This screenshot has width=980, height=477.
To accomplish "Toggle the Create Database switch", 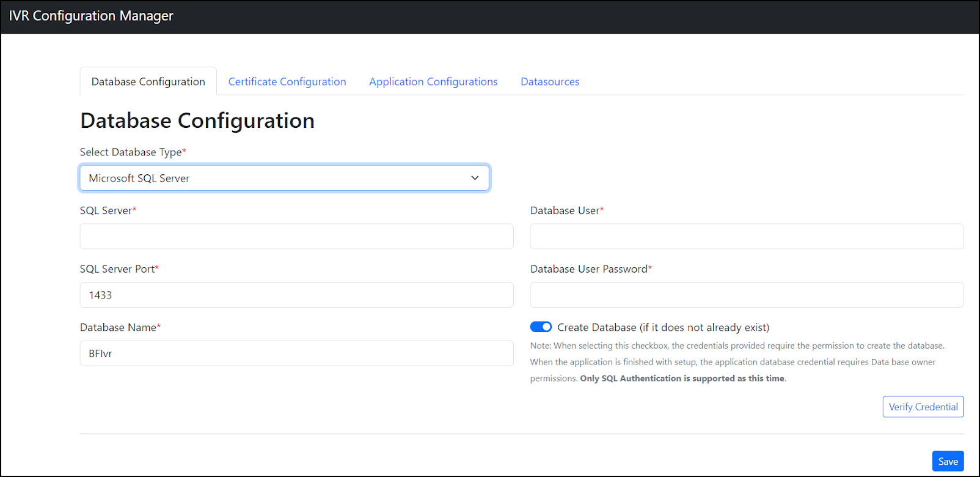I will [541, 327].
